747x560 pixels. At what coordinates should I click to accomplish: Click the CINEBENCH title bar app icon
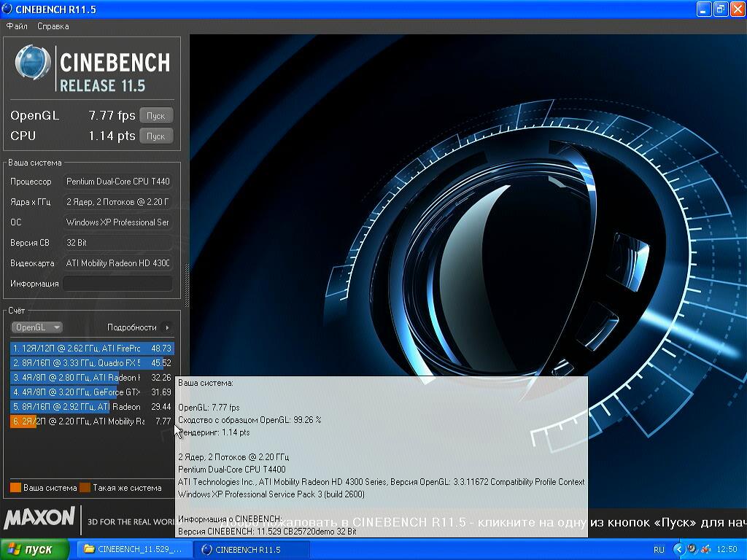pos(7,9)
